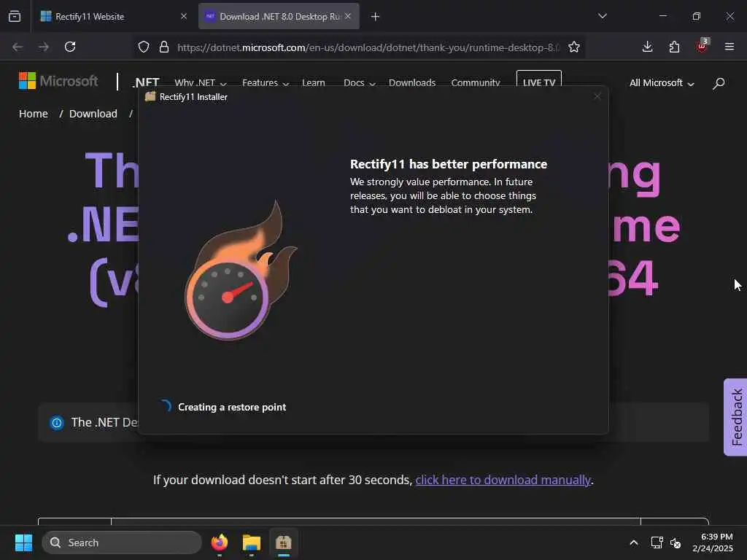Show hidden system tray icons
The height and width of the screenshot is (560, 747).
tap(634, 542)
